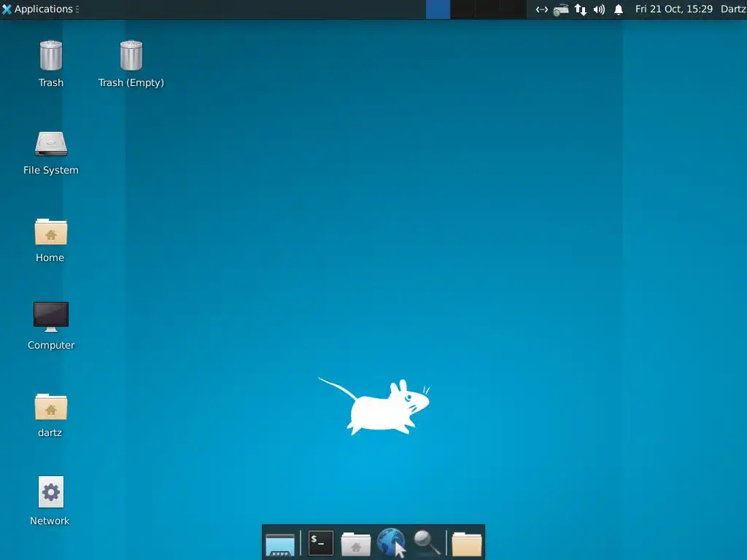
Task: Open the Application Finder magnifier icon
Action: coord(426,542)
